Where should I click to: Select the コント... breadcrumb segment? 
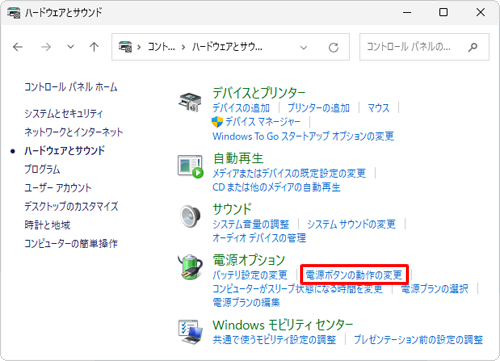[161, 47]
